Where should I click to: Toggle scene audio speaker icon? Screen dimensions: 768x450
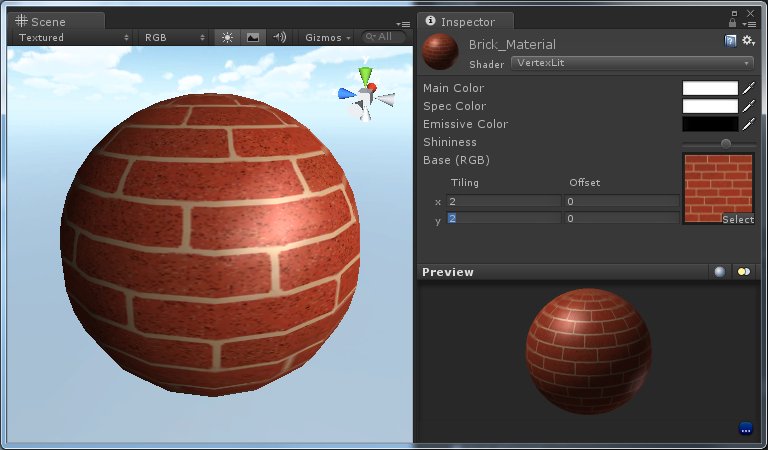279,37
